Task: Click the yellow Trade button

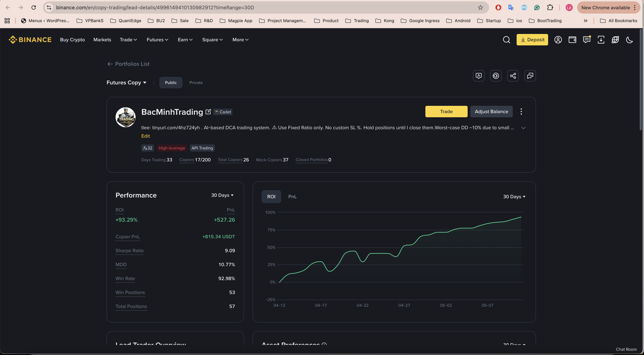Action: (x=446, y=111)
